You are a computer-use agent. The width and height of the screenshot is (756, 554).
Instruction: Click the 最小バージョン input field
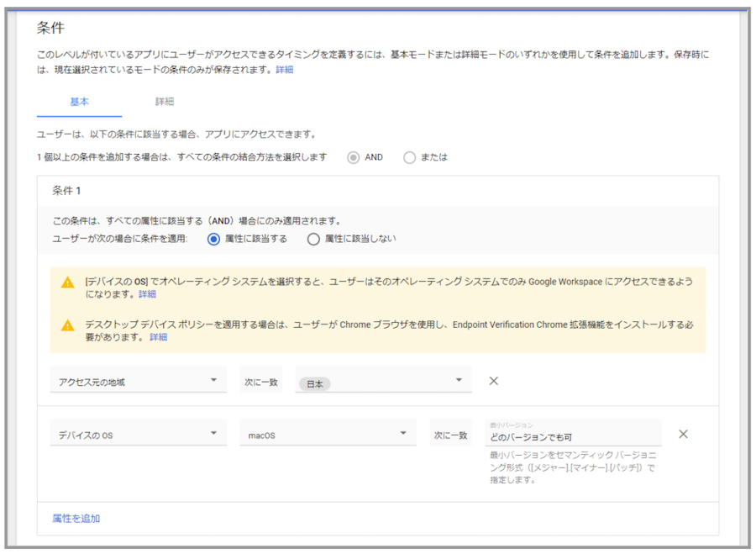pos(573,436)
